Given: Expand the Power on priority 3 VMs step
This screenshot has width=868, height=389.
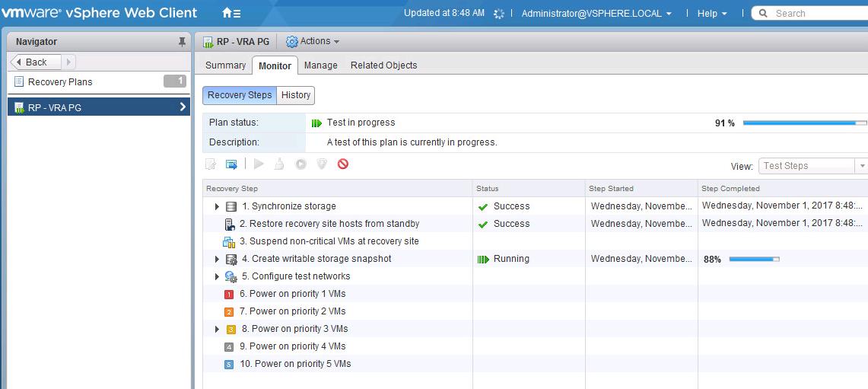Looking at the screenshot, I should 217,329.
